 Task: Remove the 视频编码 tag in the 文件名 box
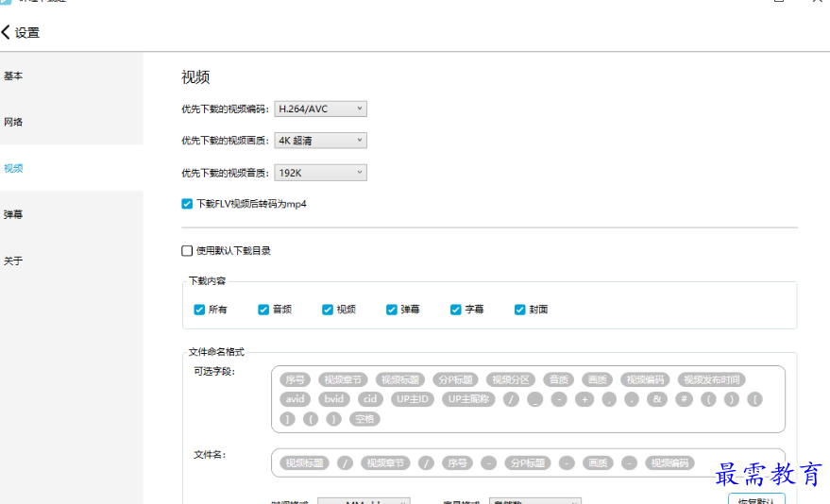click(669, 463)
